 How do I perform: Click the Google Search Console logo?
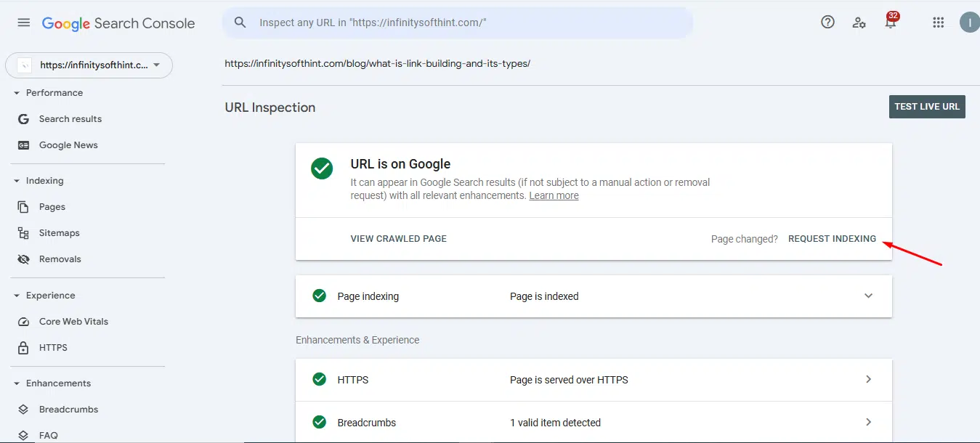click(118, 23)
